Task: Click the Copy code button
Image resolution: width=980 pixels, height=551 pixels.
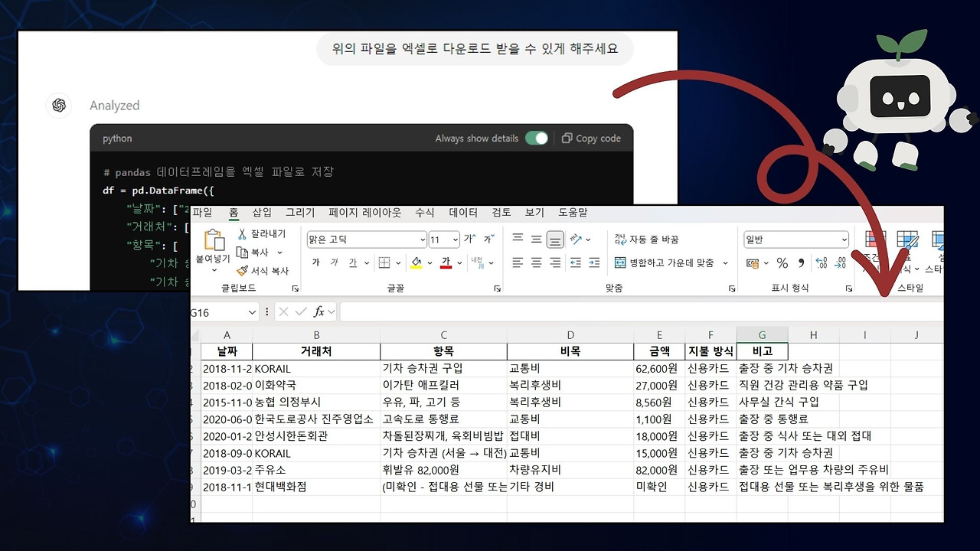Action: click(x=591, y=139)
